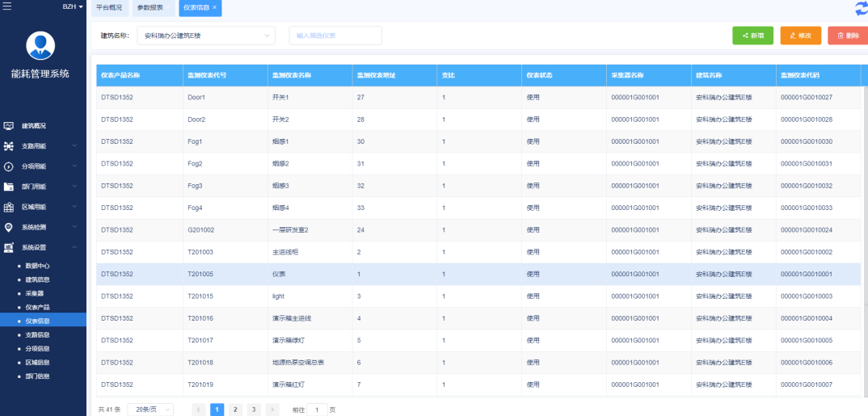The image size is (868, 416).
Task: Open the 20条/页 page size dropdown
Action: click(x=150, y=410)
